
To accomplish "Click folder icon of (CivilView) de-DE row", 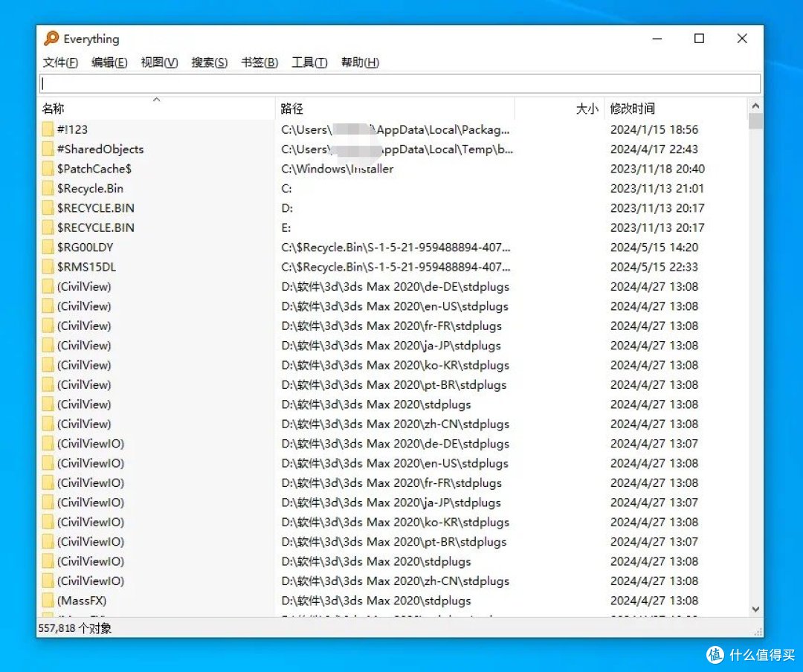I will 48,286.
